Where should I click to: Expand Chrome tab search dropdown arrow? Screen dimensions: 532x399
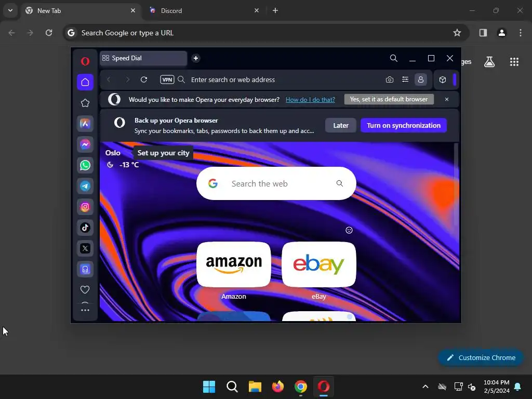tap(10, 10)
